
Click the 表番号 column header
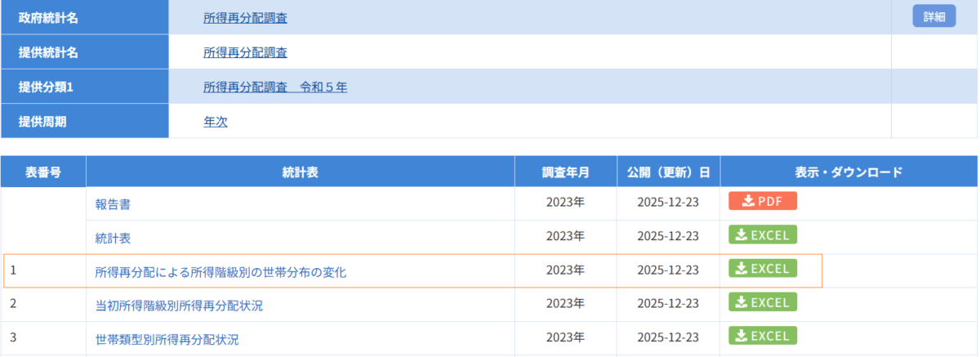click(42, 172)
